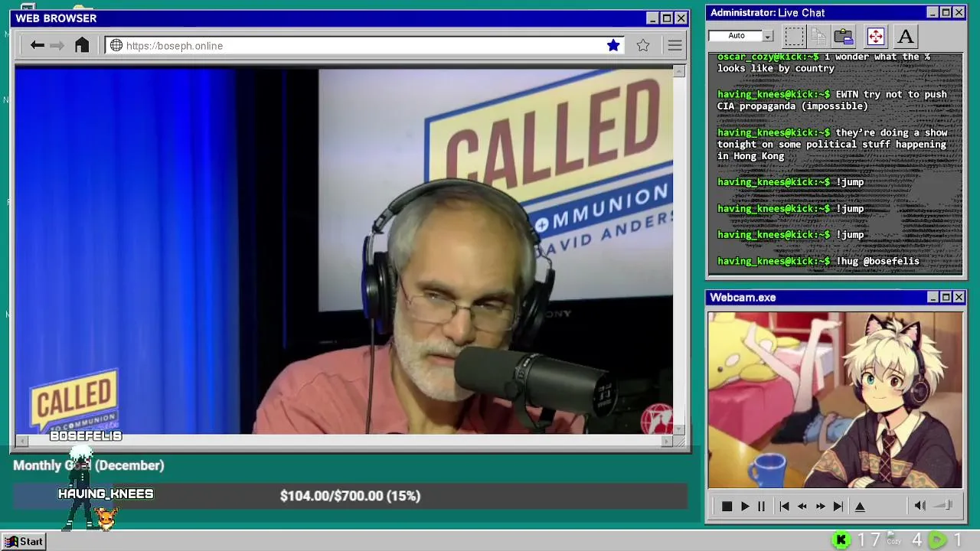Click the green Rumble play icon in taskbar
The width and height of the screenshot is (980, 551).
pyautogui.click(x=937, y=540)
